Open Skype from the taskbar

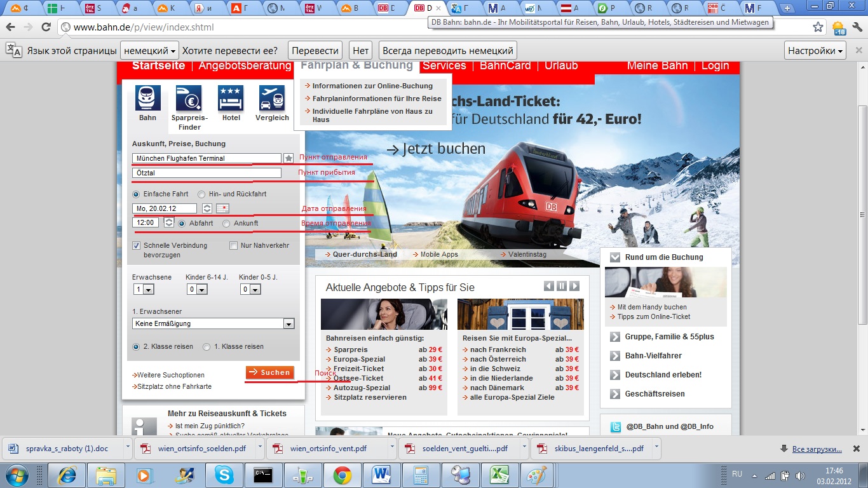[224, 475]
